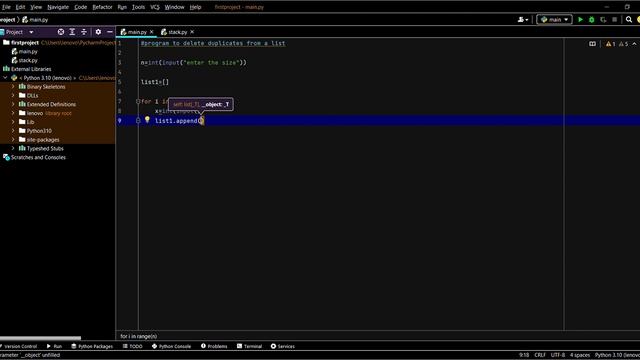This screenshot has width=640, height=360.
Task: Open the Window menu
Action: pyautogui.click(x=174, y=7)
